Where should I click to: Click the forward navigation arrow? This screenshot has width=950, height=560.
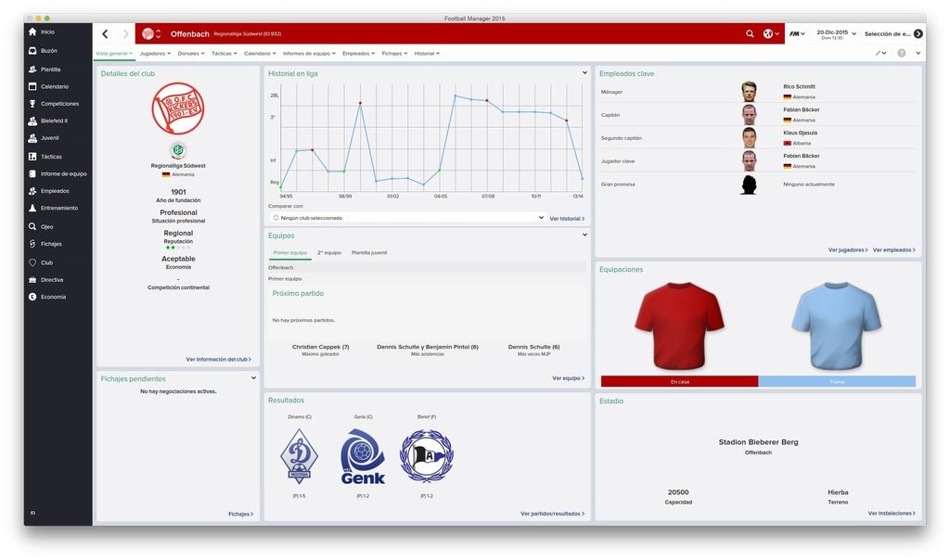[125, 34]
